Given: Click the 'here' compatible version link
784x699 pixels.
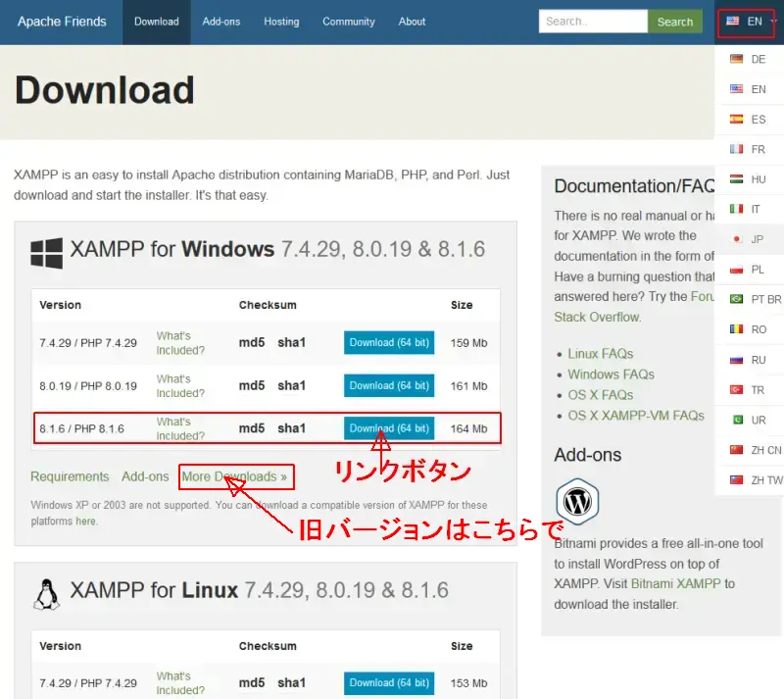Looking at the screenshot, I should (85, 521).
